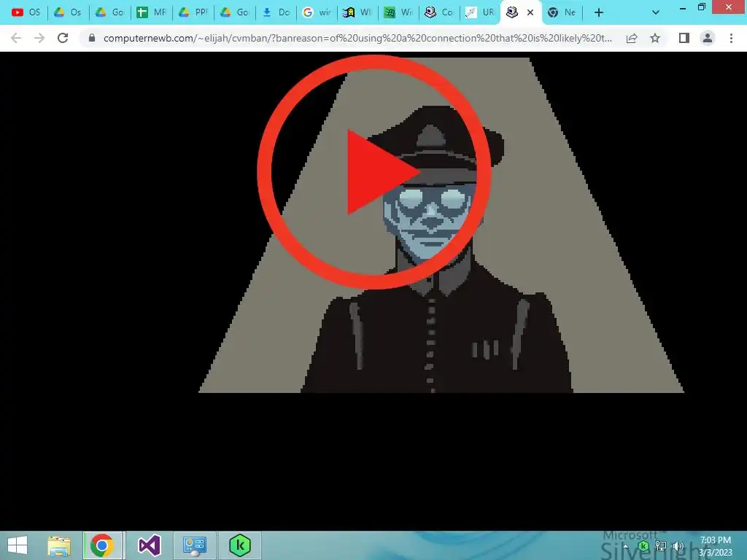Screen dimensions: 747x560
Task: Open the Windows Start menu
Action: click(x=18, y=545)
